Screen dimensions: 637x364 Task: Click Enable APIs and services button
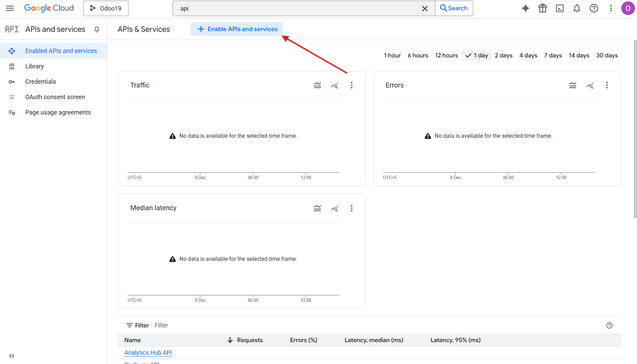(237, 29)
